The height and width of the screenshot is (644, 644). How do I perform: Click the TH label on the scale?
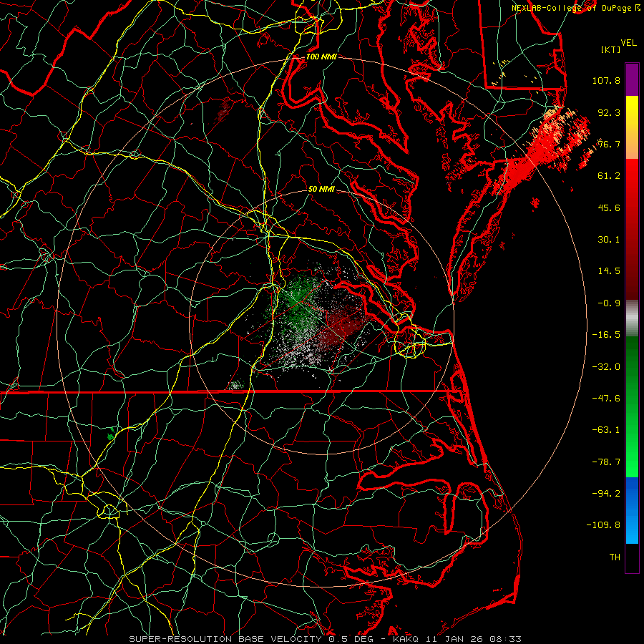[x=615, y=557]
